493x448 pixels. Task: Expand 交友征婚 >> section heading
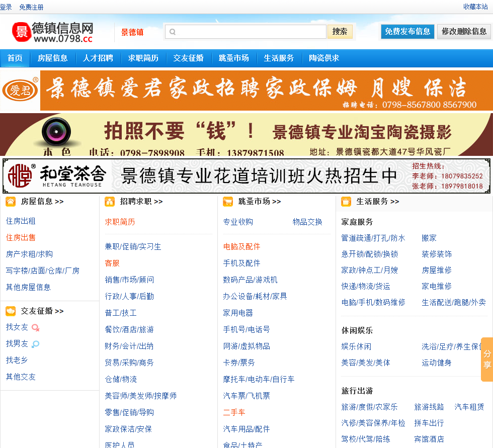click(x=42, y=311)
